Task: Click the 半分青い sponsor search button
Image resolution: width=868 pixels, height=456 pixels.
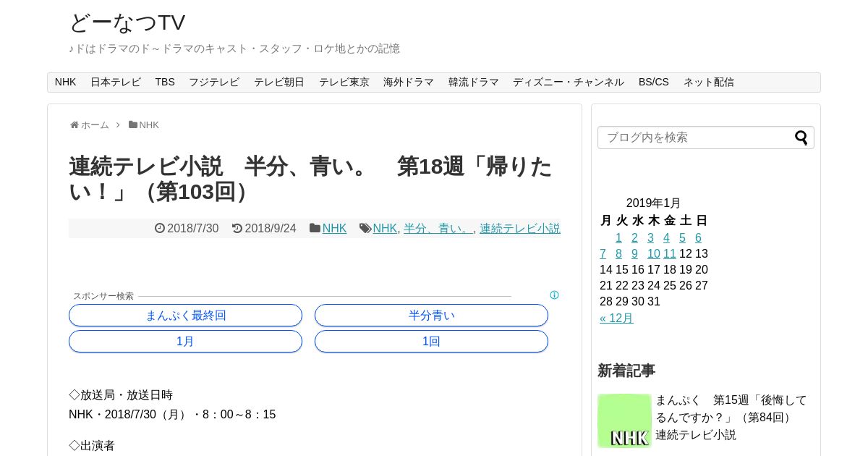Action: coord(431,316)
